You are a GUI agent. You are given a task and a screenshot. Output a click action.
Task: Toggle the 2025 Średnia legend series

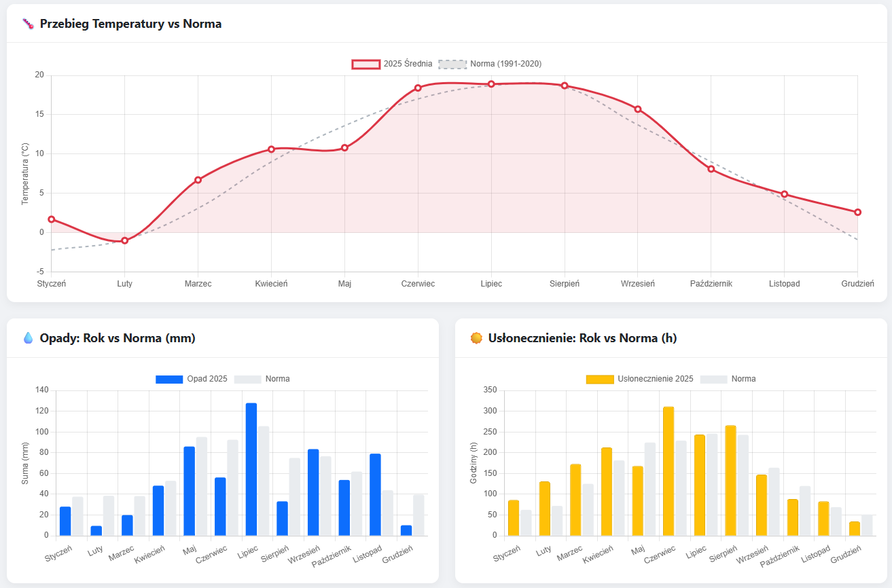coord(408,64)
